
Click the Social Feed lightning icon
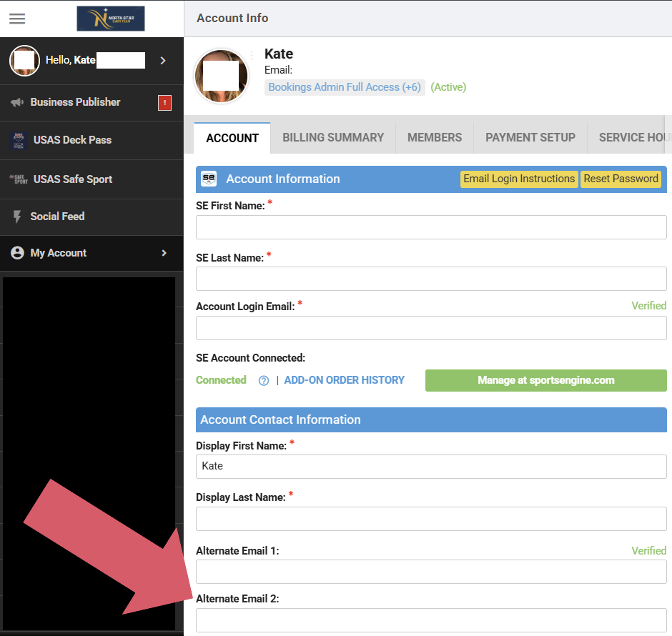(x=18, y=217)
